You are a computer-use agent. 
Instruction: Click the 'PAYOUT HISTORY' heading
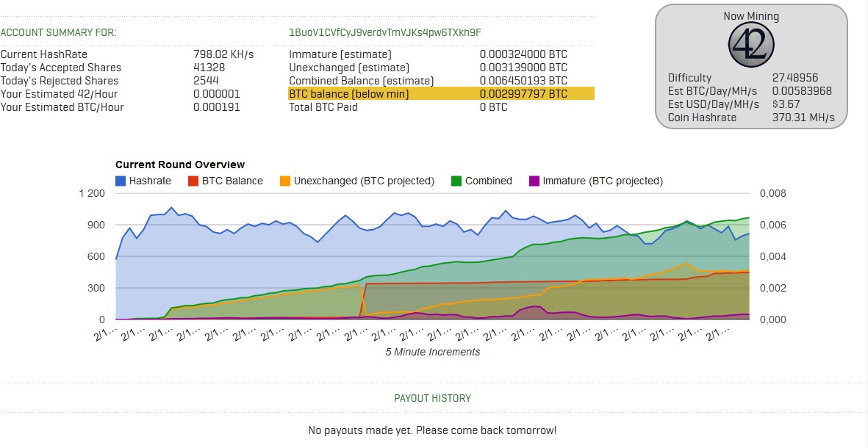click(432, 398)
